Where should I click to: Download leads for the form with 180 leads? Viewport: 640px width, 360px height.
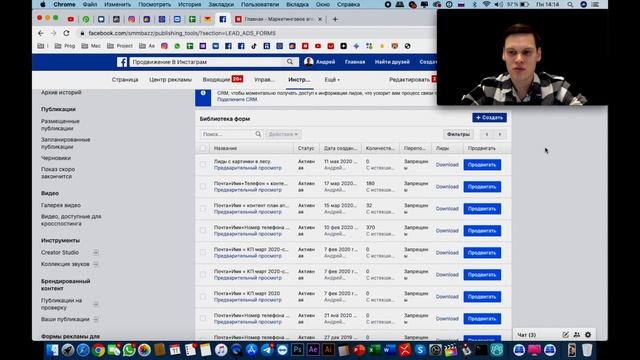pos(447,187)
